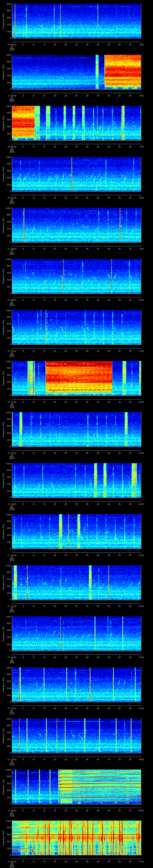Click the "21:20:00" start time label
Viewport: 153px width, 868px height.
[x=12, y=861]
